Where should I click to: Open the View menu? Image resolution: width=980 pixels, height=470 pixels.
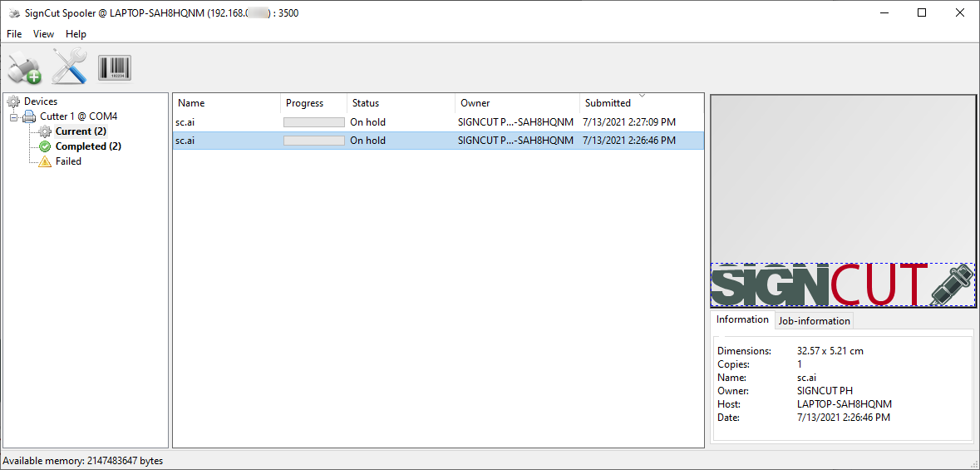point(44,34)
